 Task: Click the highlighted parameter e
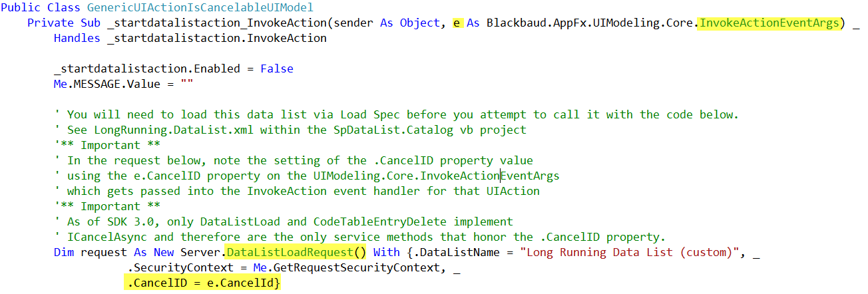(x=457, y=23)
